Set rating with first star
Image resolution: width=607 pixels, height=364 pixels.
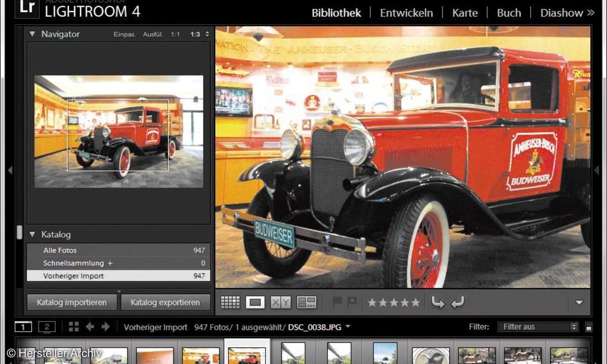click(372, 302)
